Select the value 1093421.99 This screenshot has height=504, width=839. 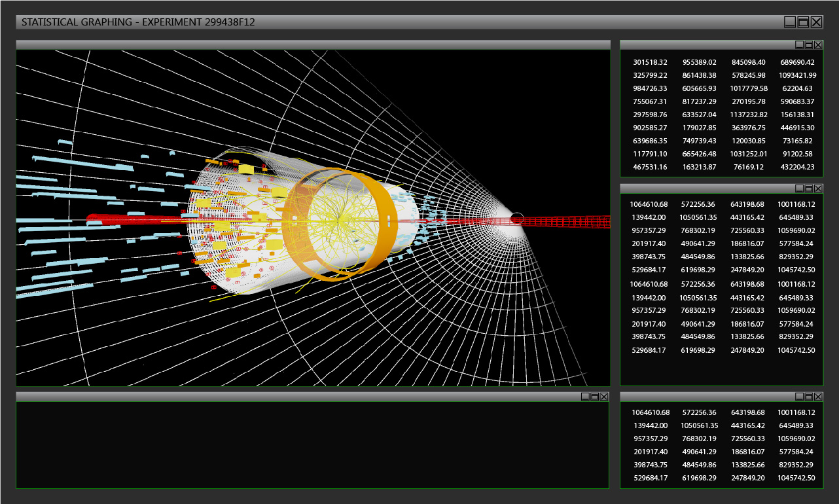798,75
